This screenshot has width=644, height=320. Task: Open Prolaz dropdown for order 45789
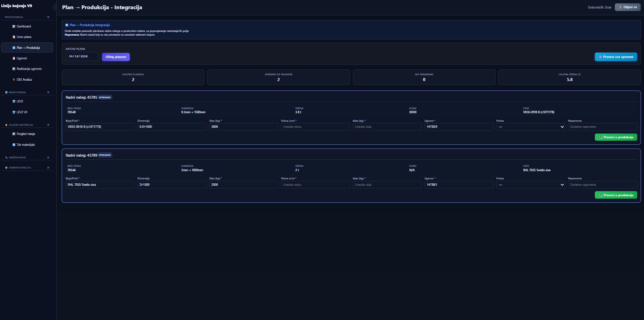(530, 185)
